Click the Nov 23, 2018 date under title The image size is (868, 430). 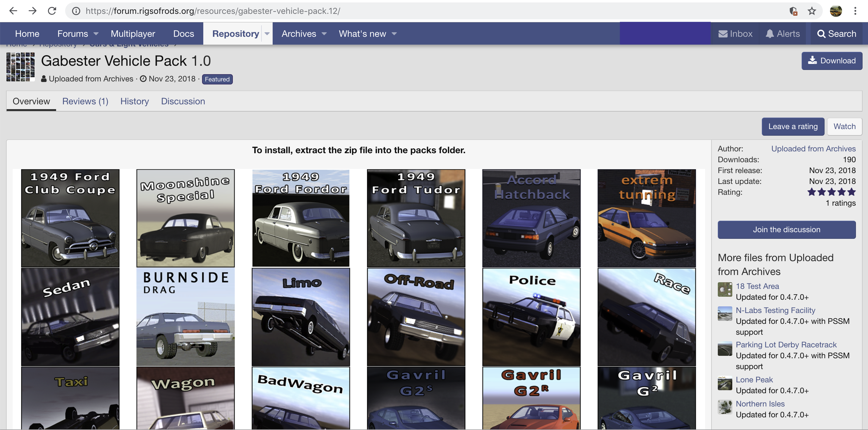[x=172, y=79]
